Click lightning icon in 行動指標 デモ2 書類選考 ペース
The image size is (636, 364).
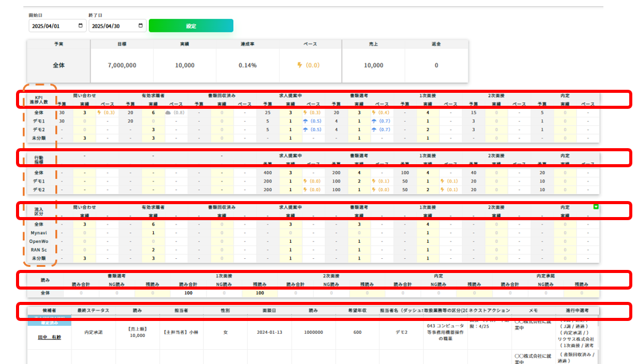click(x=373, y=190)
